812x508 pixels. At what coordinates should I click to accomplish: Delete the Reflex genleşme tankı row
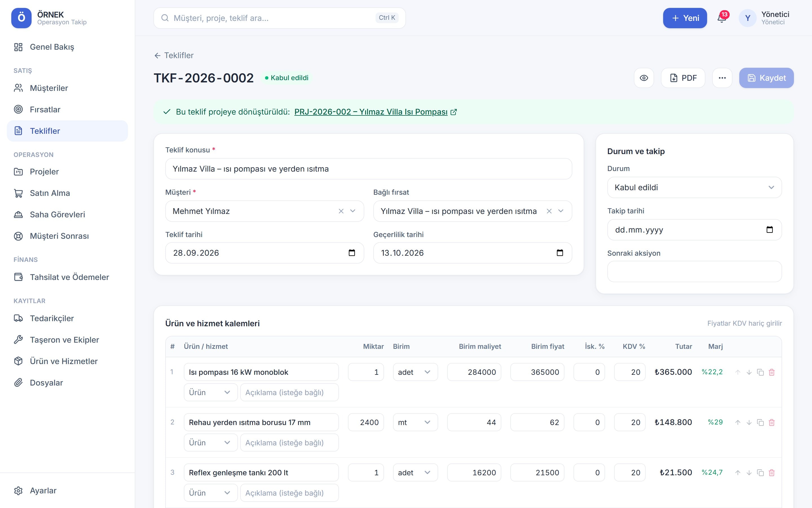pos(771,473)
